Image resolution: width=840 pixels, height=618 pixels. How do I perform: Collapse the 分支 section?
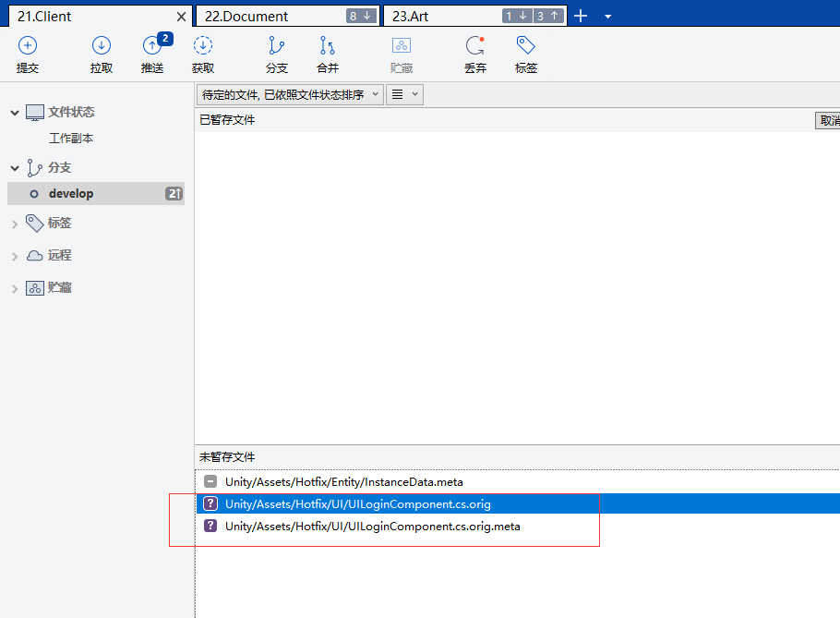(x=15, y=168)
